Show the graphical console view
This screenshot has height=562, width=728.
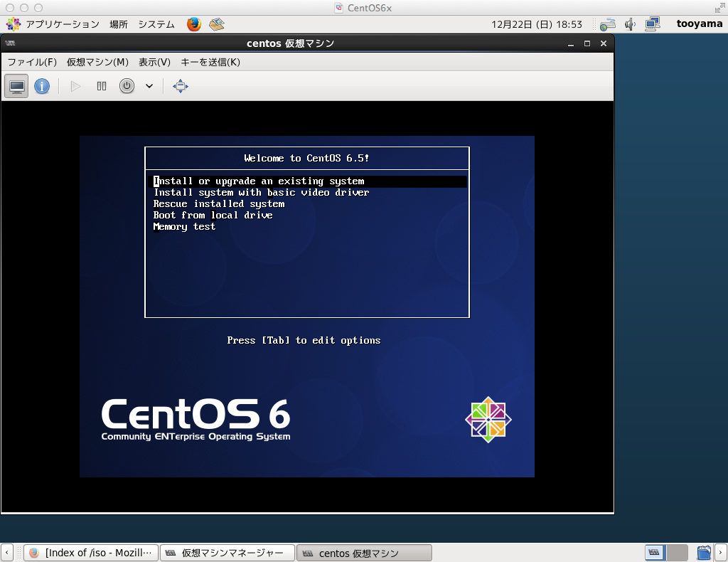click(17, 86)
